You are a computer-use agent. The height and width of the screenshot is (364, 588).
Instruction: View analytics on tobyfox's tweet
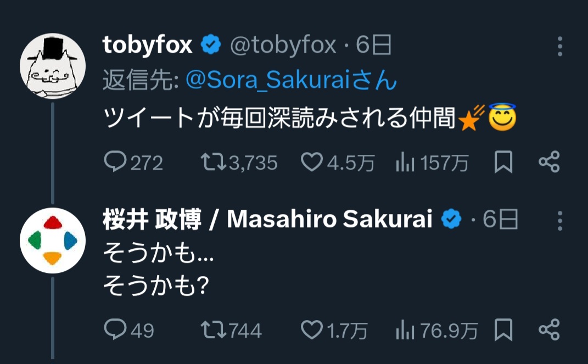pyautogui.click(x=404, y=163)
